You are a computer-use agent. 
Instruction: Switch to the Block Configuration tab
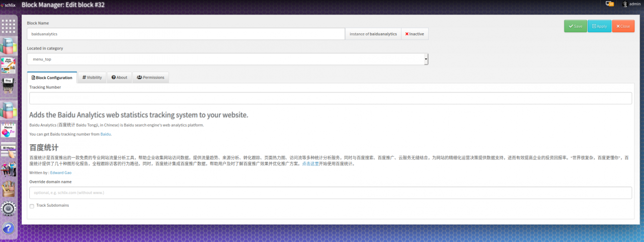[52, 78]
